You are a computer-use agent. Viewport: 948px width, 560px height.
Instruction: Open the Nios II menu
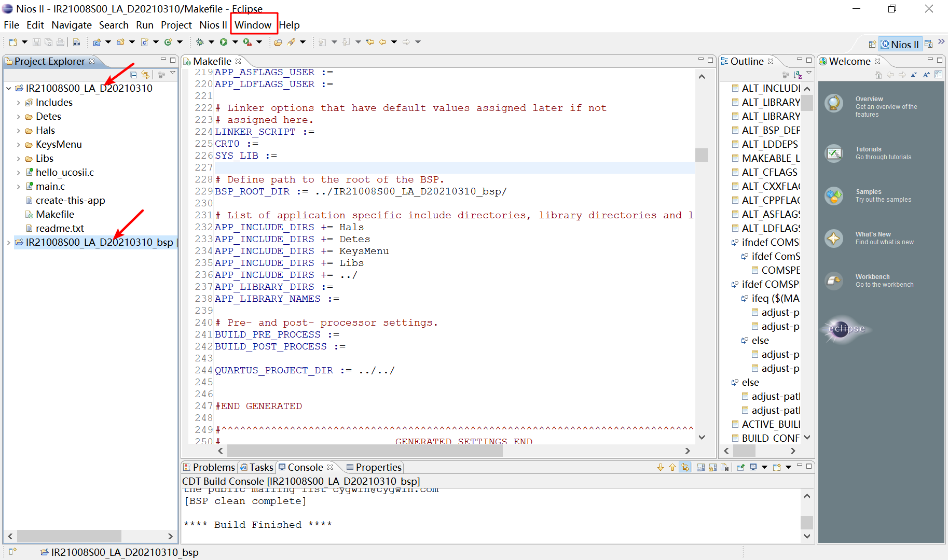click(213, 25)
